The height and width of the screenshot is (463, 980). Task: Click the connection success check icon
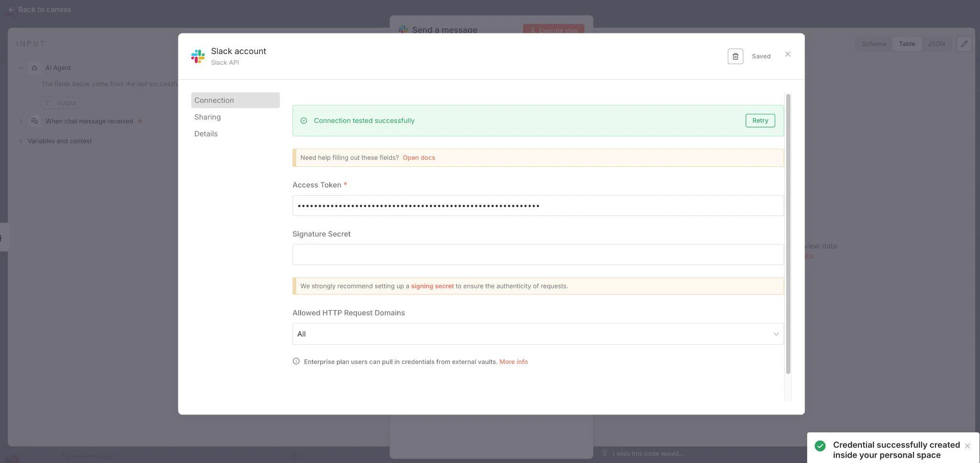[x=304, y=121]
